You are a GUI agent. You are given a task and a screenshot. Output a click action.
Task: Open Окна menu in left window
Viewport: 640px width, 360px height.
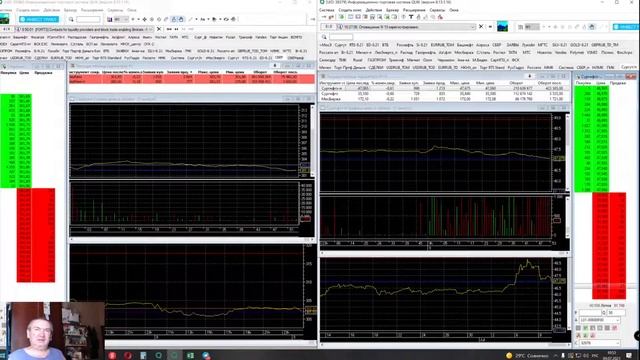coord(131,10)
